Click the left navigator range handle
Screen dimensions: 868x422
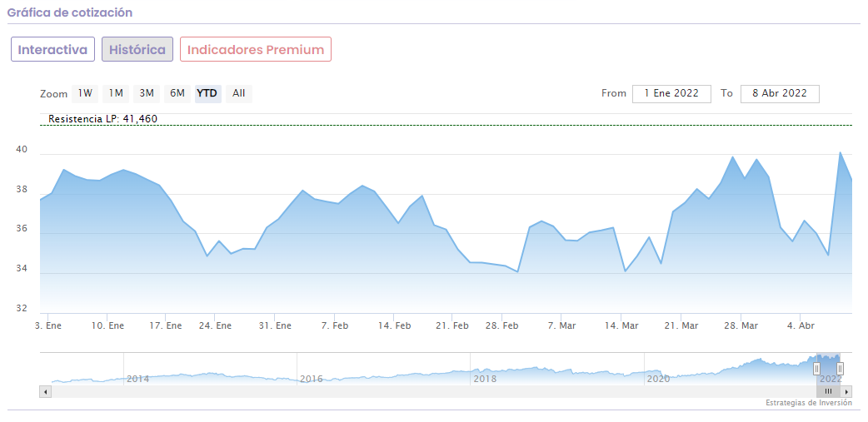[x=816, y=368]
